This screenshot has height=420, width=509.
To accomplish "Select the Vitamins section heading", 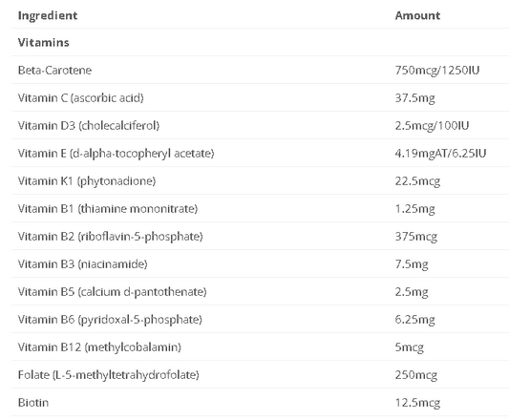I will coord(44,42).
